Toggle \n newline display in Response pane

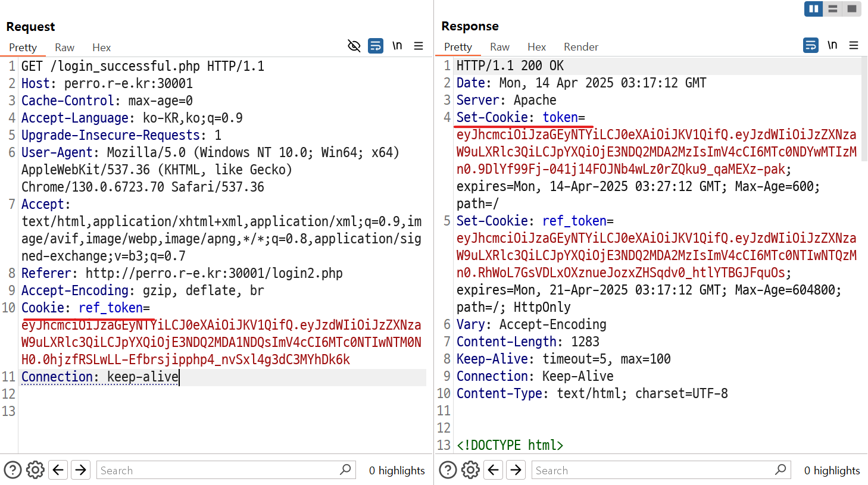click(832, 45)
